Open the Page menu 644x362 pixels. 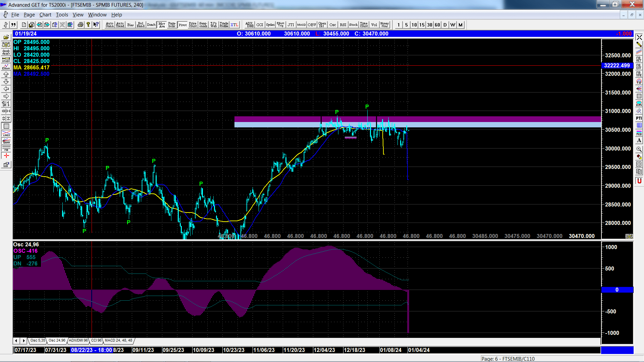pyautogui.click(x=29, y=15)
